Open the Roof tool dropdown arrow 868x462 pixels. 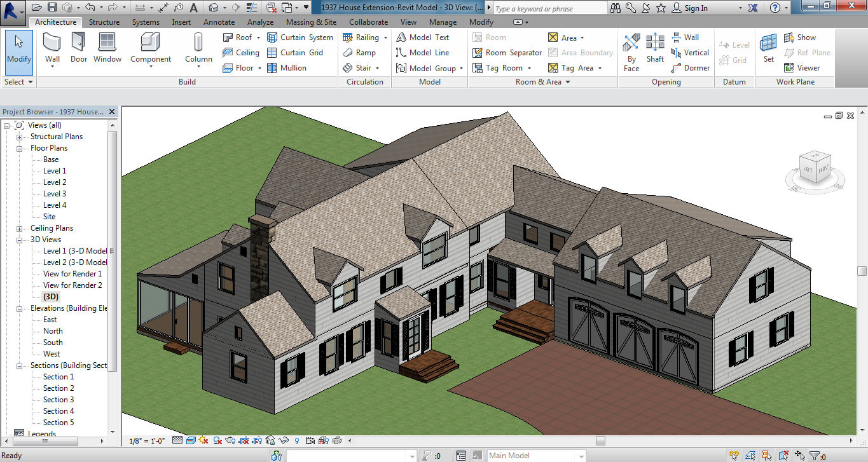(258, 37)
